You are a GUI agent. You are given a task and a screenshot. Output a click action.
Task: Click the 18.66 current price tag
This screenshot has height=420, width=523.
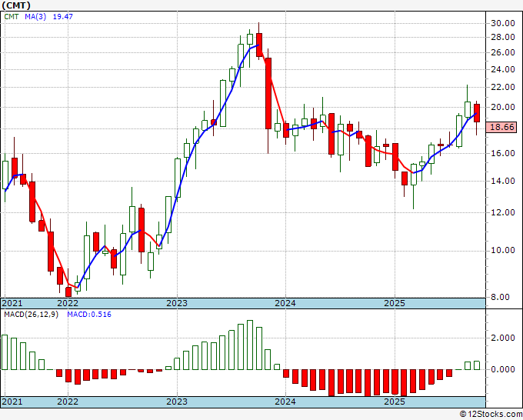tap(502, 127)
